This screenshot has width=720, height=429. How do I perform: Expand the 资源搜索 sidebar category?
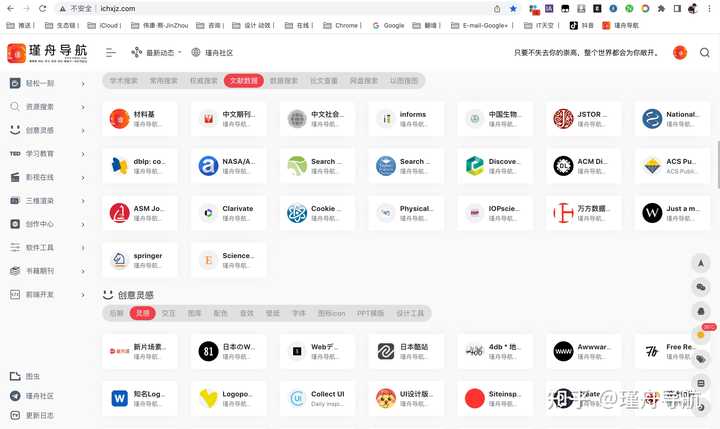[x=48, y=107]
